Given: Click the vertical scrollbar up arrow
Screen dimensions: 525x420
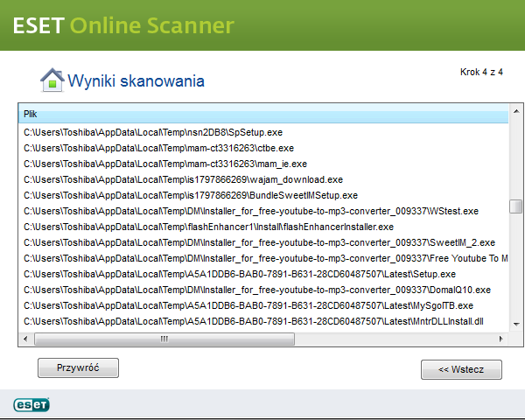Looking at the screenshot, I should 516,111.
